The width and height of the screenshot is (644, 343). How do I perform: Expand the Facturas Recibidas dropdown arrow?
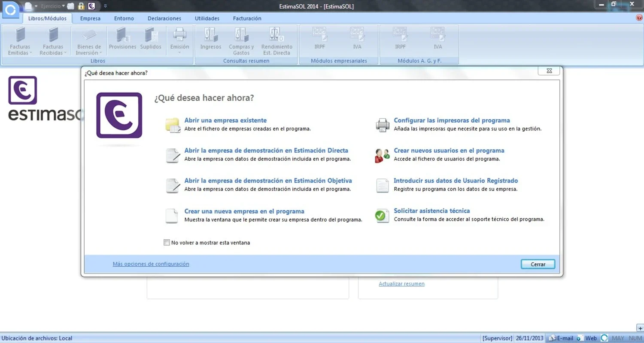[65, 53]
